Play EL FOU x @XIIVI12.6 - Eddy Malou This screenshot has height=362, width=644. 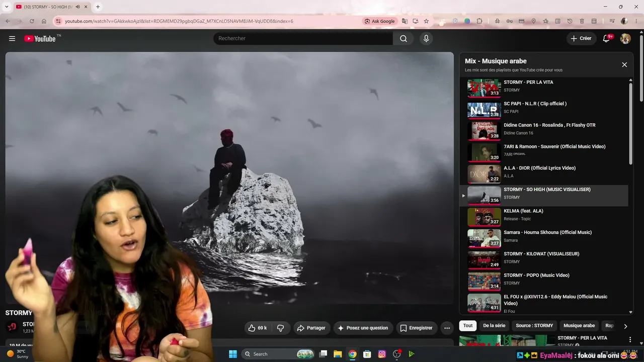pos(545,303)
